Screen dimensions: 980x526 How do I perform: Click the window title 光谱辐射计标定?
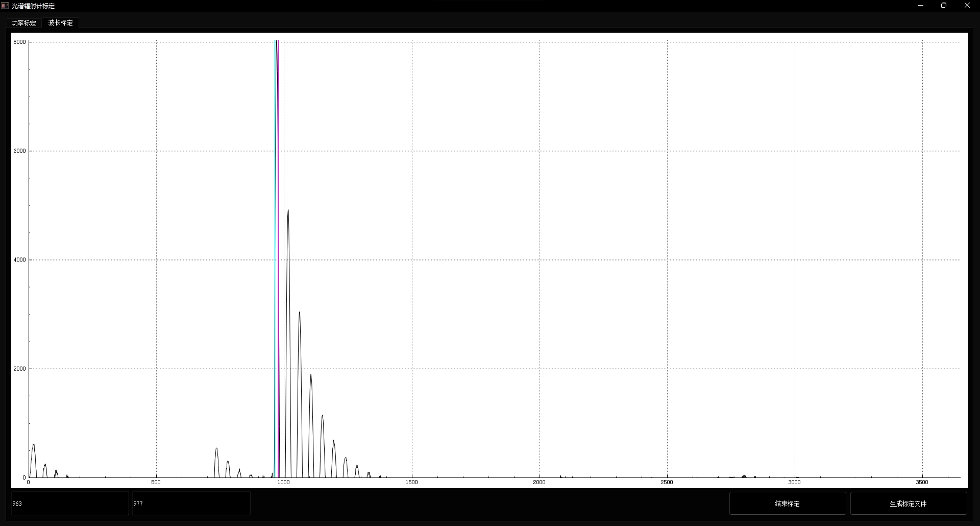point(33,6)
